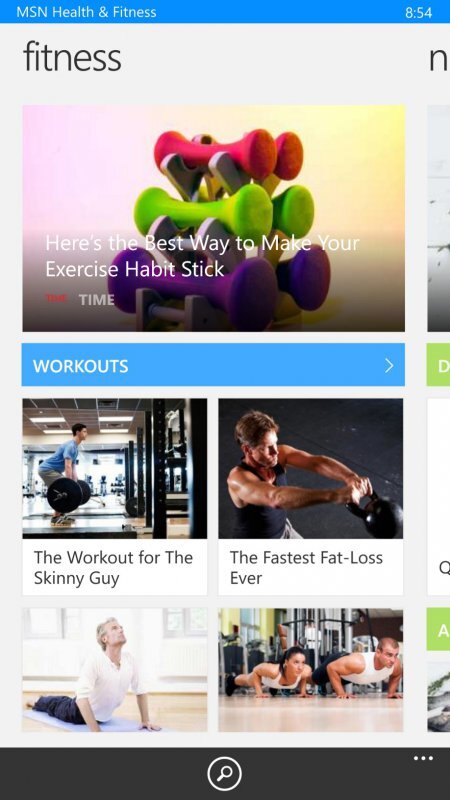Image resolution: width=450 pixels, height=800 pixels.
Task: Tap the search magnifier icon
Action: tap(224, 773)
